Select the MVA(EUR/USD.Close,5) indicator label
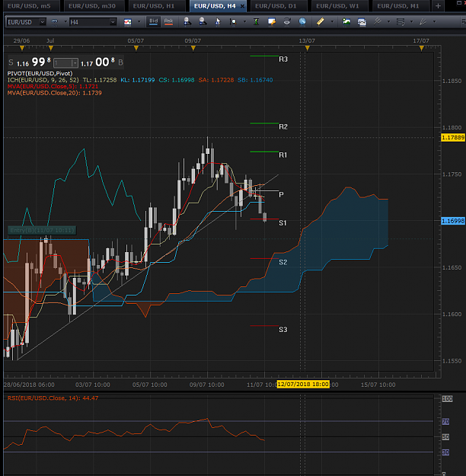The height and width of the screenshot is (476, 466). [x=53, y=86]
